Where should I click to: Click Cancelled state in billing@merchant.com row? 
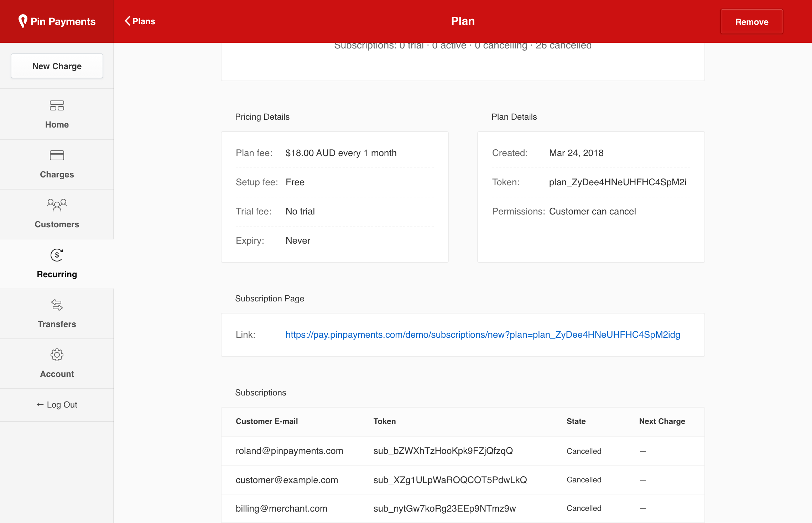[584, 508]
